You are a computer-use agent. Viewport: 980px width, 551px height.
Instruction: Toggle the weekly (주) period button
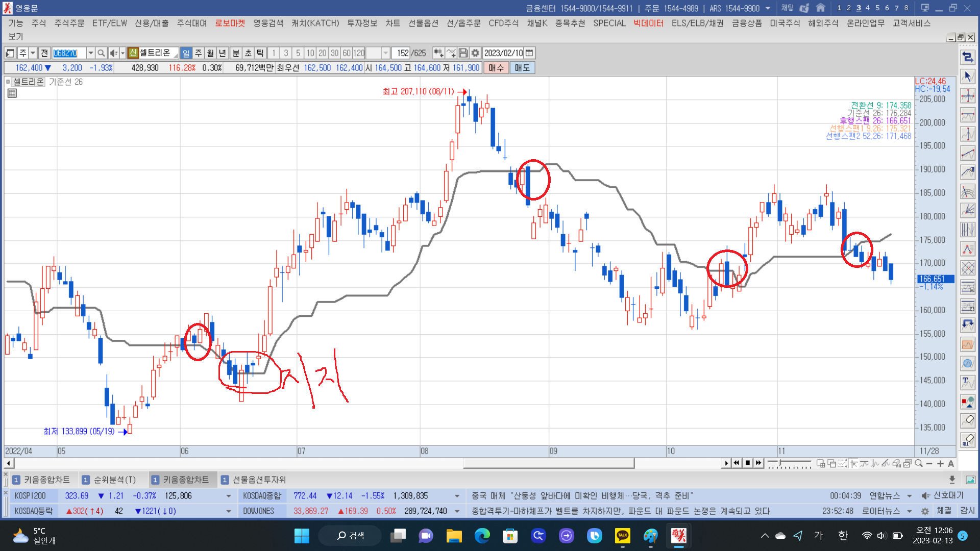[x=198, y=53]
